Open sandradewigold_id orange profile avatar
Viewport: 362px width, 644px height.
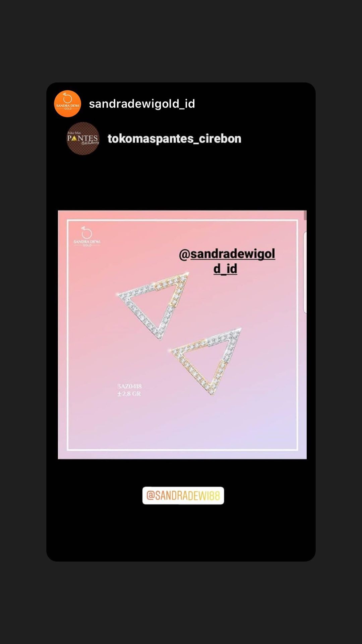click(x=67, y=104)
